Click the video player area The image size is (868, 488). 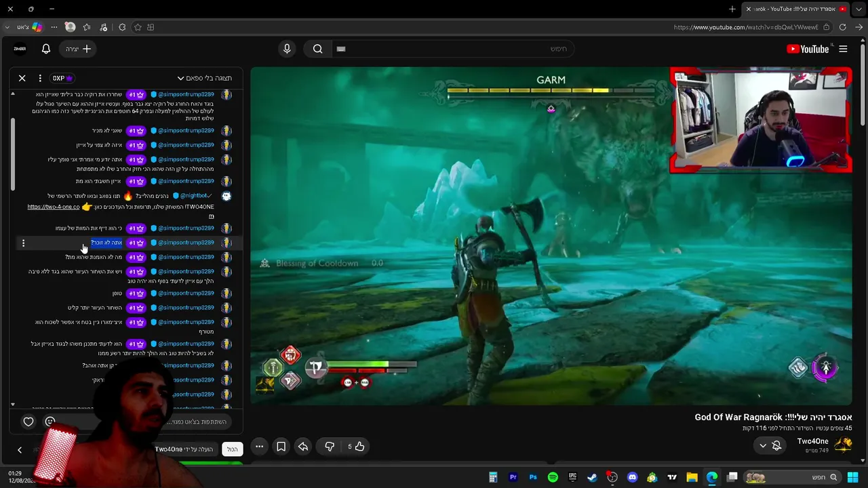(551, 236)
